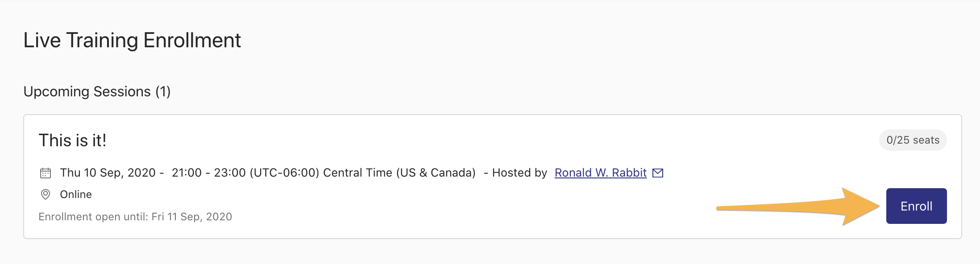Click the Live Training Enrollment heading

(132, 41)
